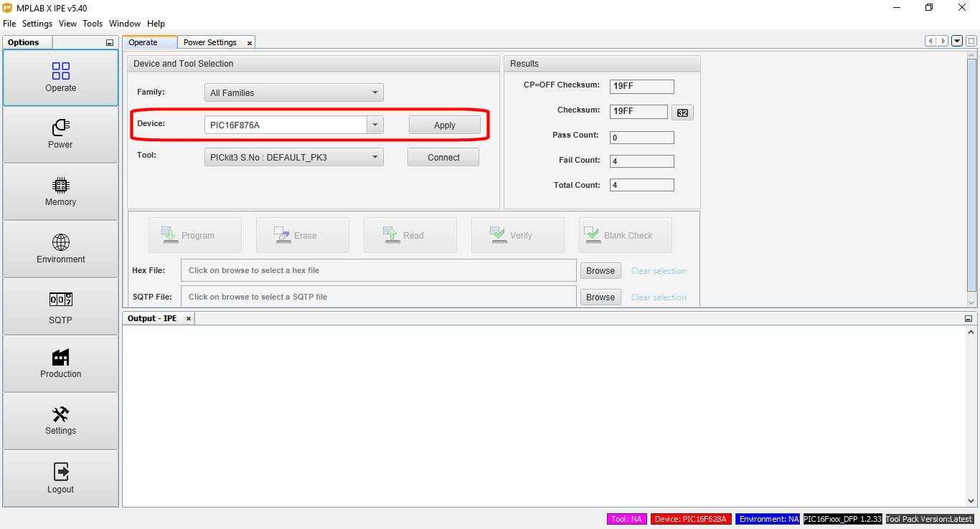This screenshot has height=529, width=980.
Task: Maximize the editor window area
Action: tap(971, 42)
